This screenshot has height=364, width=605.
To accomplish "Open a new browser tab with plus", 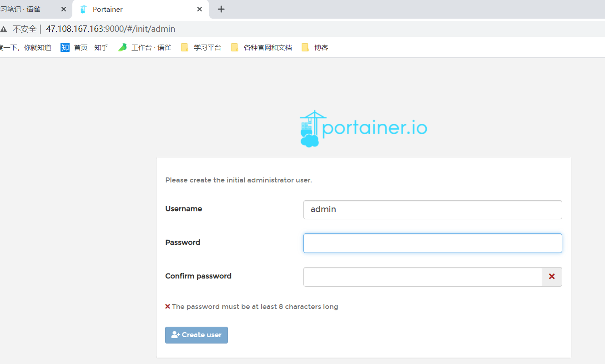I will 221,9.
